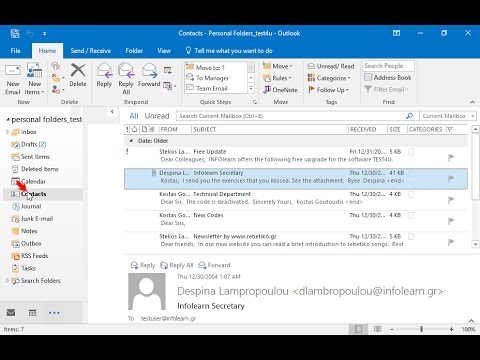Click the search magnifier icon
The height and width of the screenshot is (360, 480).
[409, 116]
